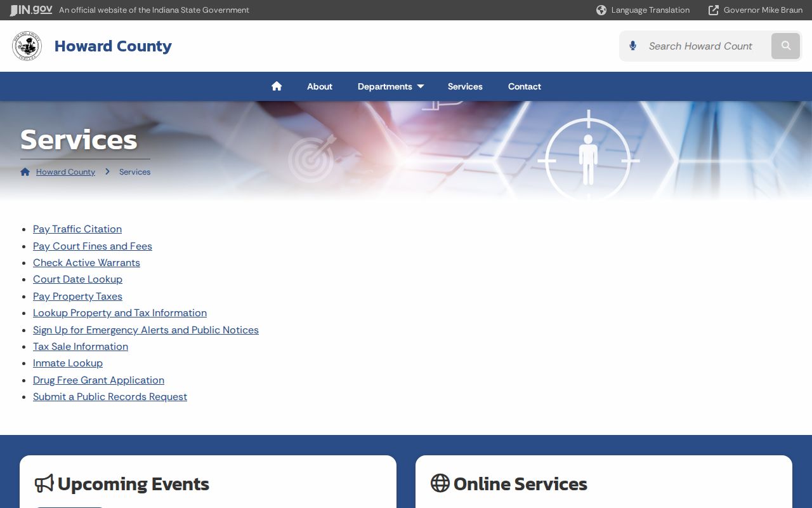Open the Contact nav item
This screenshot has width=812, height=508.
tap(525, 86)
